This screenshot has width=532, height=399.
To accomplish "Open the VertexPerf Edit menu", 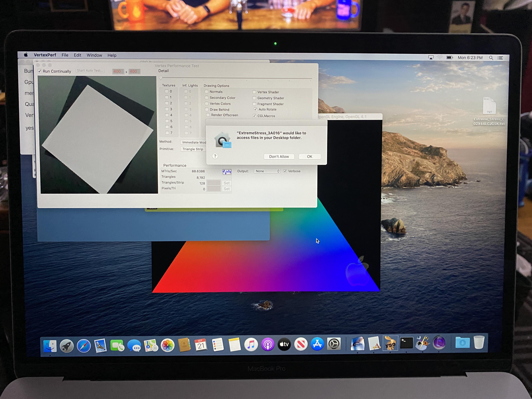I will point(77,55).
